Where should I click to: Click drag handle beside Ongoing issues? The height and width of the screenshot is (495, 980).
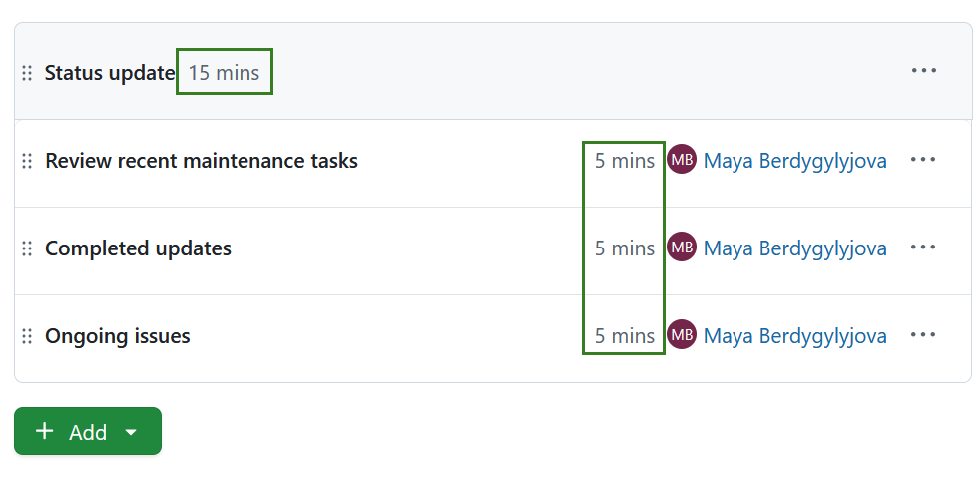(27, 336)
